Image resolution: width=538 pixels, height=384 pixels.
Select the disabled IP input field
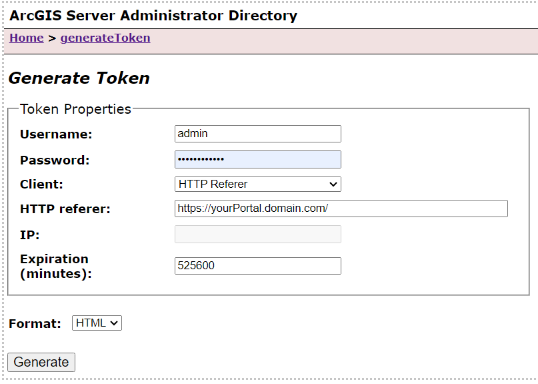[258, 234]
